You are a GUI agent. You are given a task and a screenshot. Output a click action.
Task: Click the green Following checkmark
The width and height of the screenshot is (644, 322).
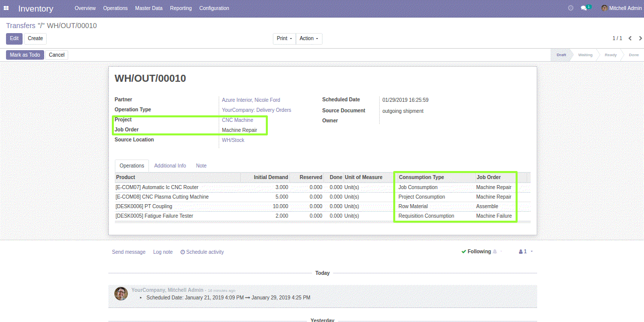point(464,252)
